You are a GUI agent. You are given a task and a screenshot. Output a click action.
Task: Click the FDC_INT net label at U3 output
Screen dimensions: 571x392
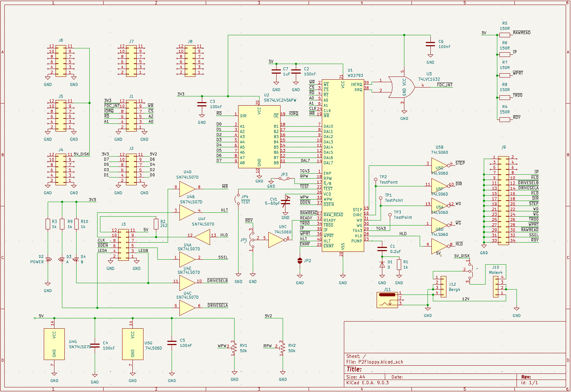point(445,85)
